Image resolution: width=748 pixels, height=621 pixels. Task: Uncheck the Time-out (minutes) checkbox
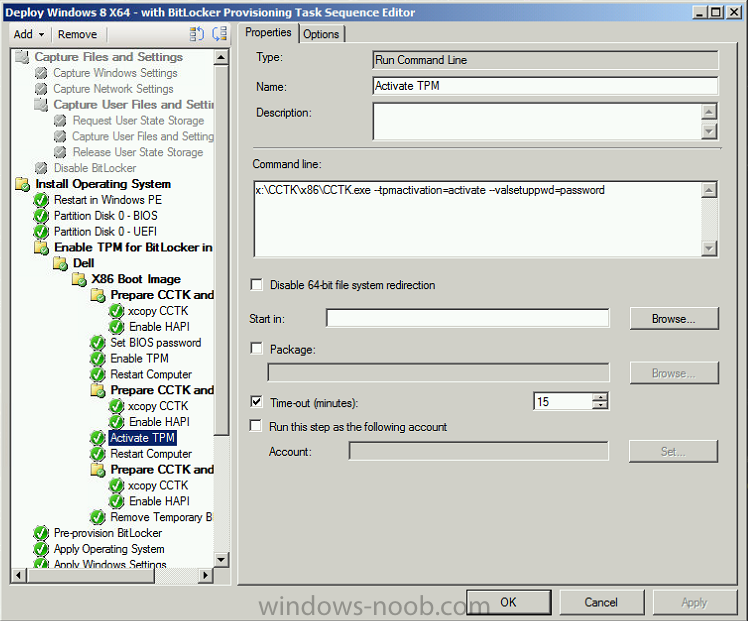click(x=257, y=402)
